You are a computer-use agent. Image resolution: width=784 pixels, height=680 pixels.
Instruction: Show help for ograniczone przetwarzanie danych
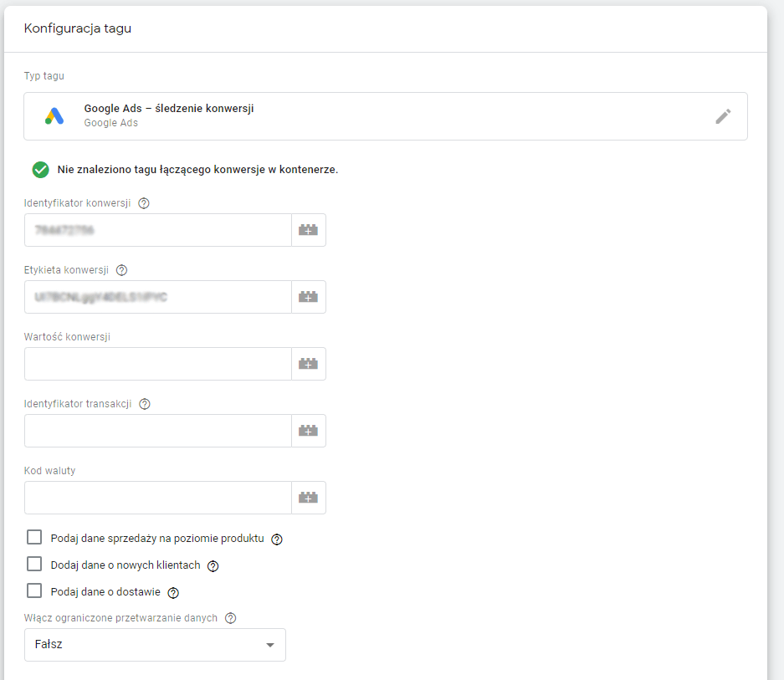click(231, 618)
